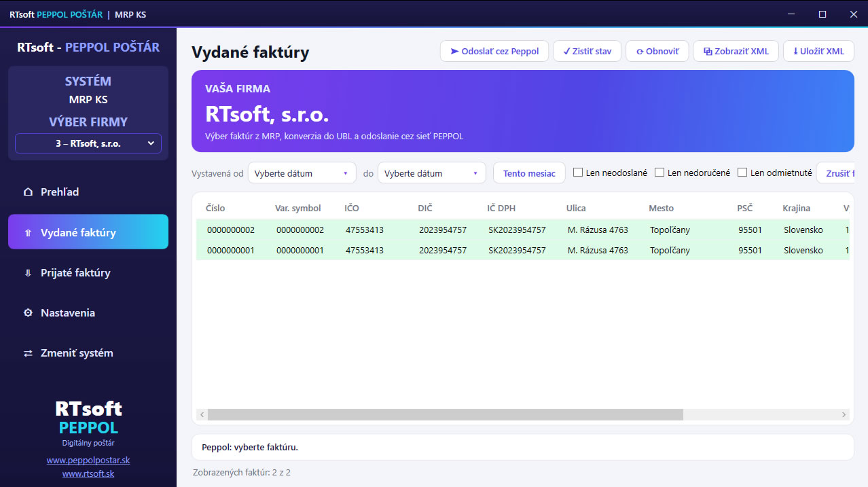Minimize the application window
Image resolution: width=868 pixels, height=487 pixels.
[791, 14]
